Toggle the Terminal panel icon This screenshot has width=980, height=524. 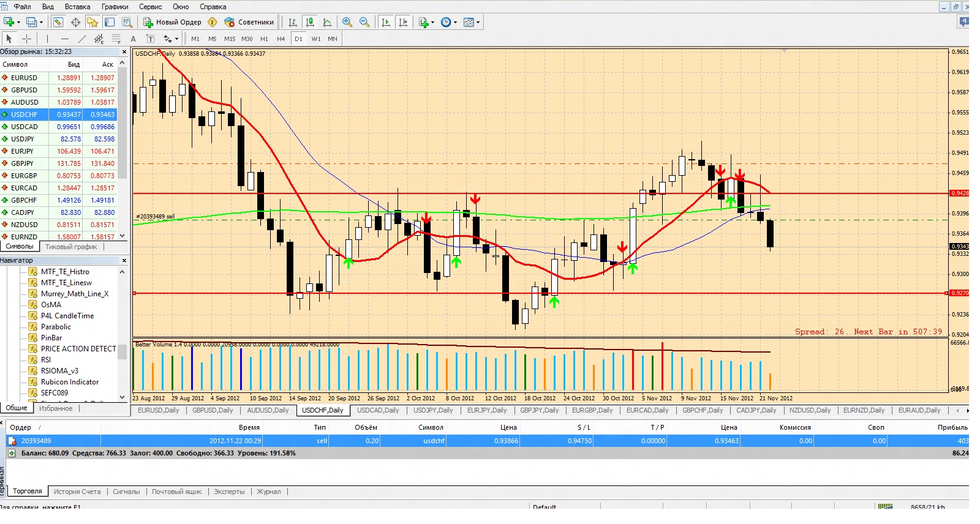[x=110, y=22]
